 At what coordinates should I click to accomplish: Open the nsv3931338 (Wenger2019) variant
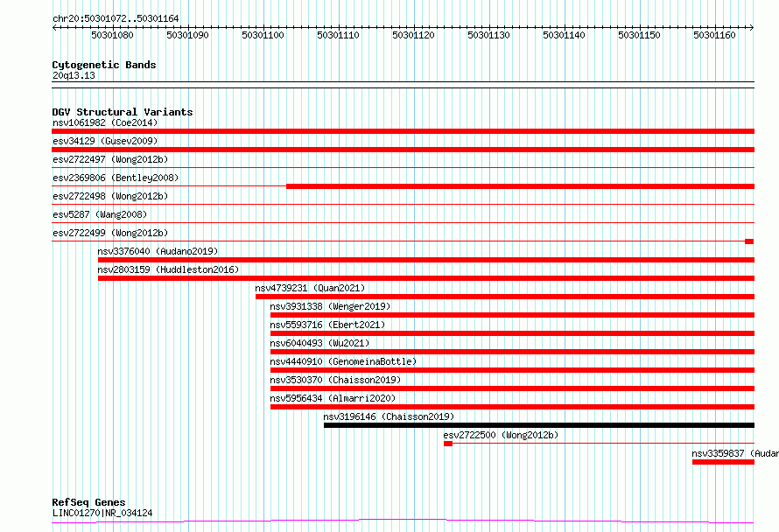[x=330, y=306]
